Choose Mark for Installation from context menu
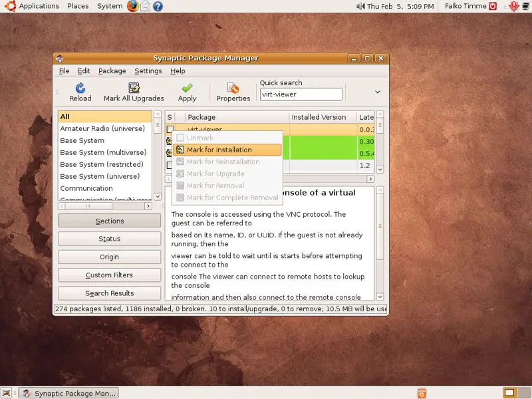The height and width of the screenshot is (399, 532). click(227, 150)
